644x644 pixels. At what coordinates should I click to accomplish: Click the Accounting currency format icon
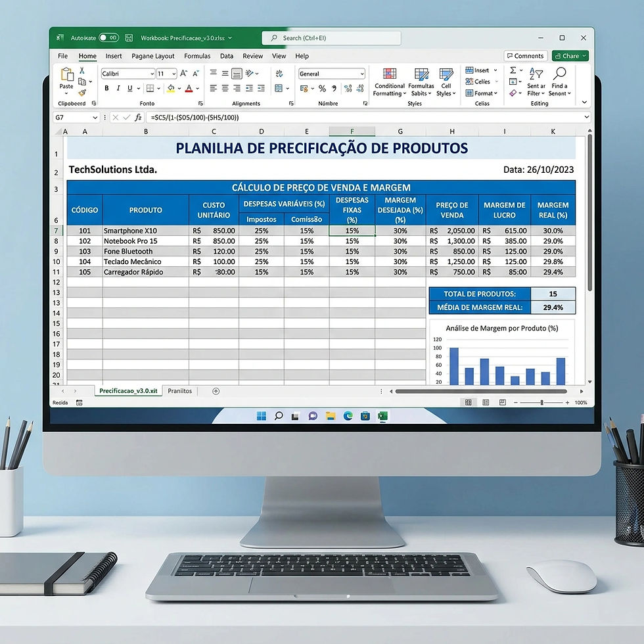304,88
